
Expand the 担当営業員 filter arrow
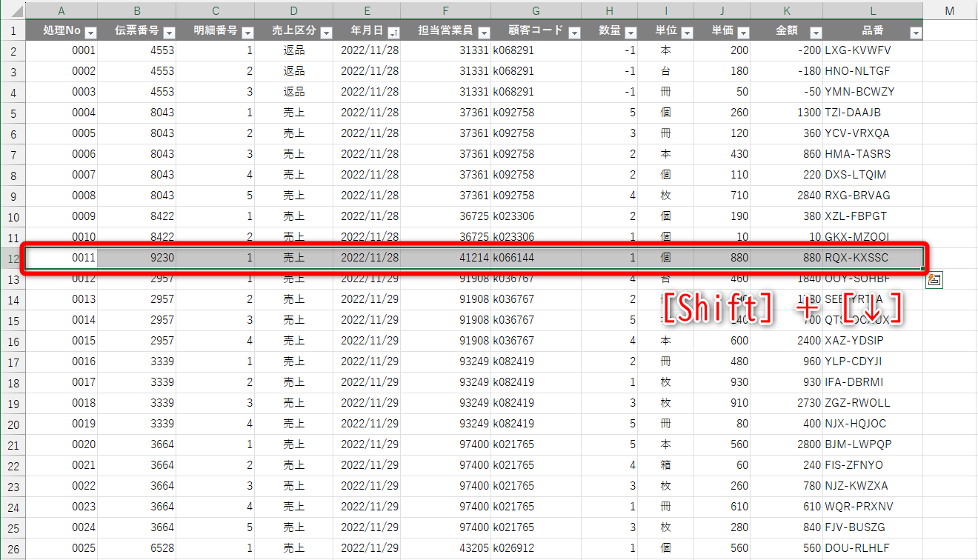coord(483,33)
